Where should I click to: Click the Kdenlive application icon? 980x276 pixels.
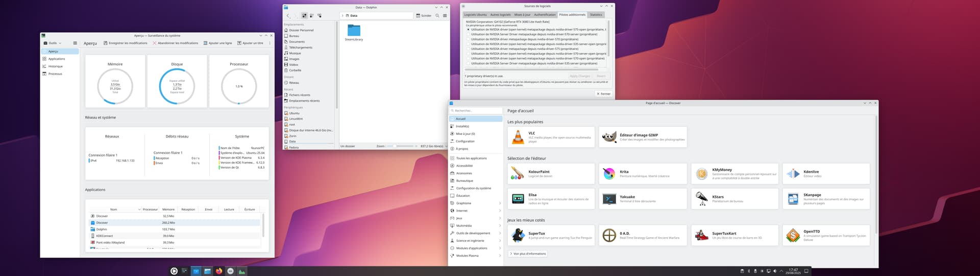(x=793, y=174)
